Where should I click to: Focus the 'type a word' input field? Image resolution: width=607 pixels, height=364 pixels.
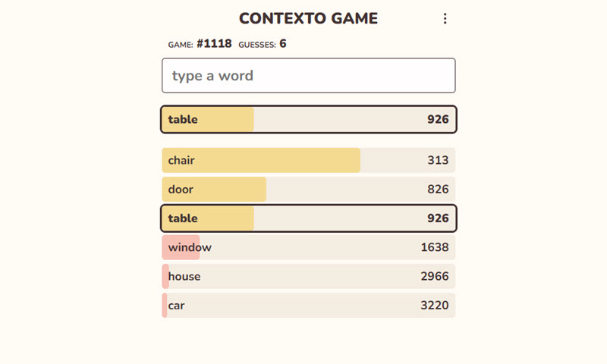tap(308, 76)
